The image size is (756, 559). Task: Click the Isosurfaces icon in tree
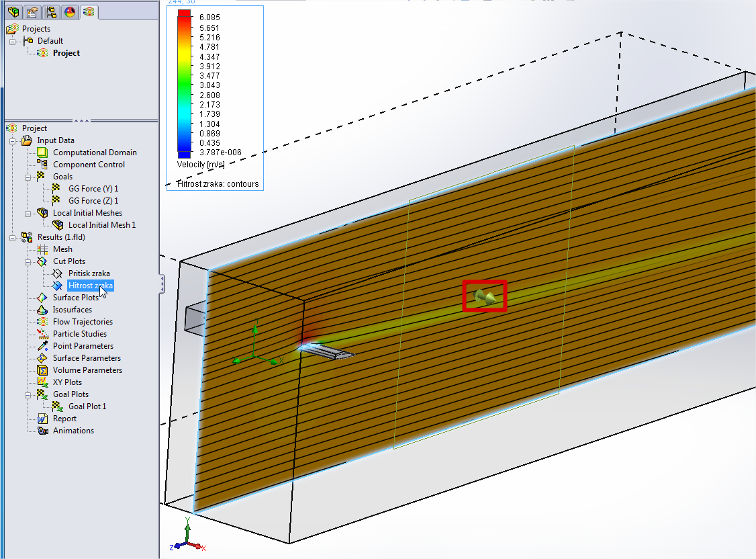pyautogui.click(x=42, y=310)
